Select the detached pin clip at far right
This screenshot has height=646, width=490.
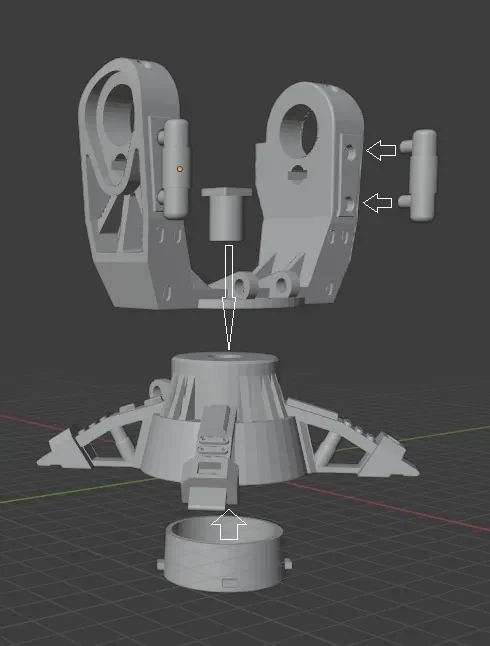419,175
